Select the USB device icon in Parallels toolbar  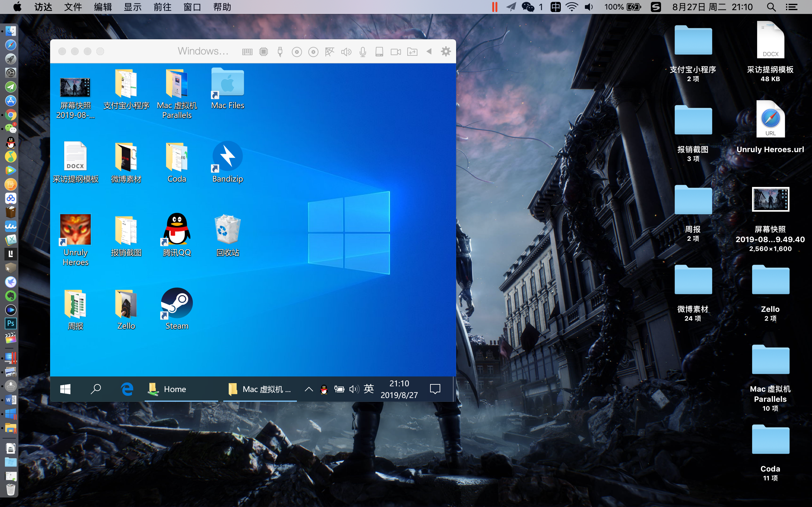pos(280,52)
